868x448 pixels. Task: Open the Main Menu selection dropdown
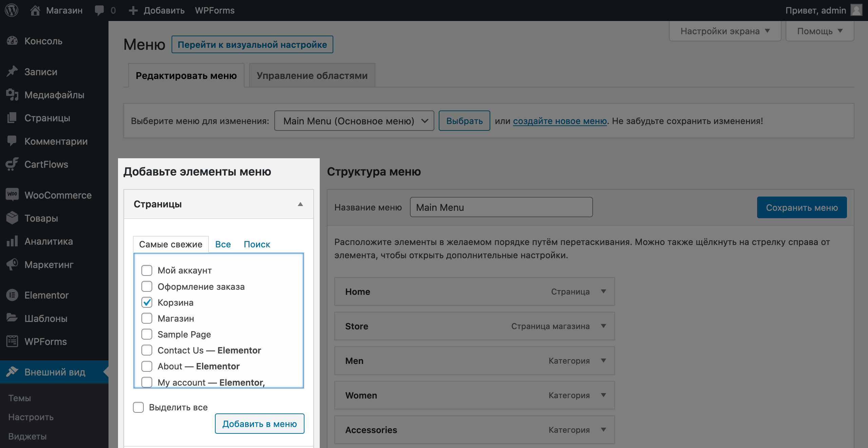(354, 121)
